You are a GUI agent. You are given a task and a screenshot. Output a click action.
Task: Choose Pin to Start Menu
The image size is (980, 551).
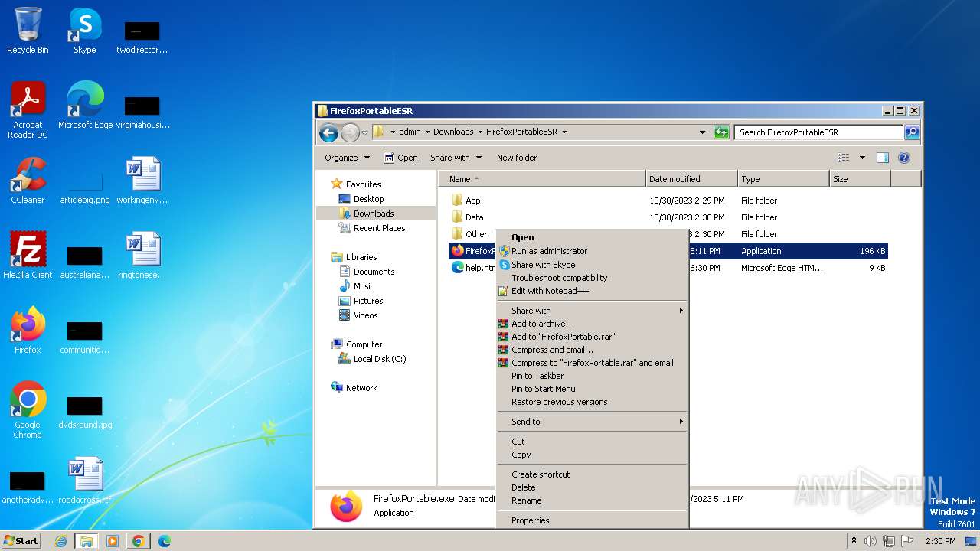[592, 389]
